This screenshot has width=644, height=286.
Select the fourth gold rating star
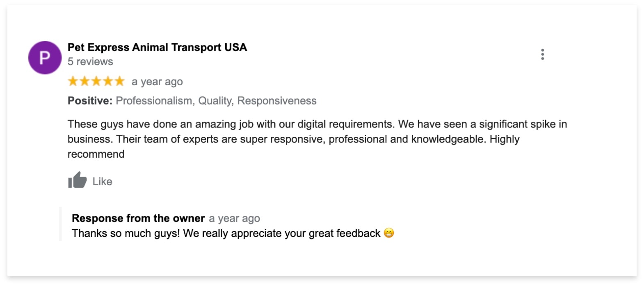108,81
